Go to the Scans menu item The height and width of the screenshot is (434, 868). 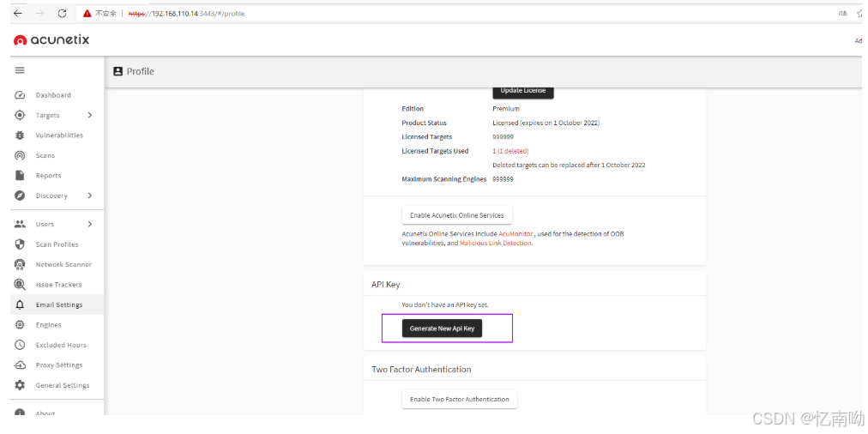(57, 155)
